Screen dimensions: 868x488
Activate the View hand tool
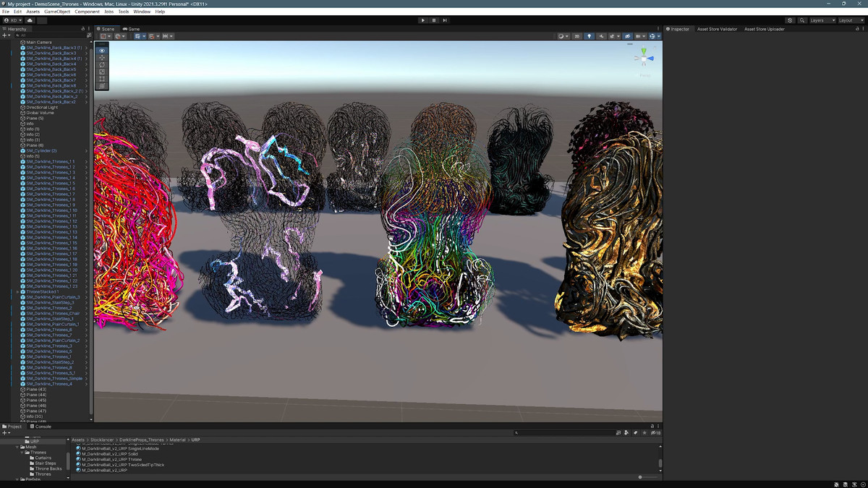coord(102,51)
